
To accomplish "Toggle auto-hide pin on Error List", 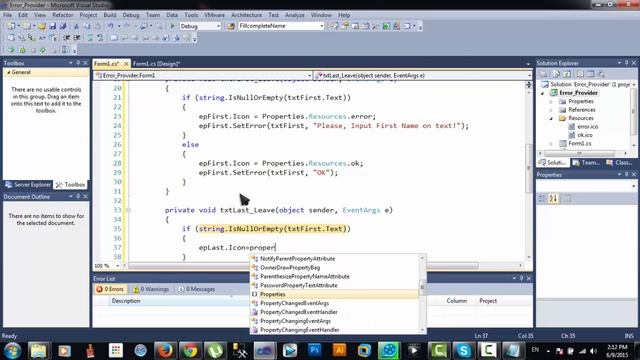I will pyautogui.click(x=521, y=278).
